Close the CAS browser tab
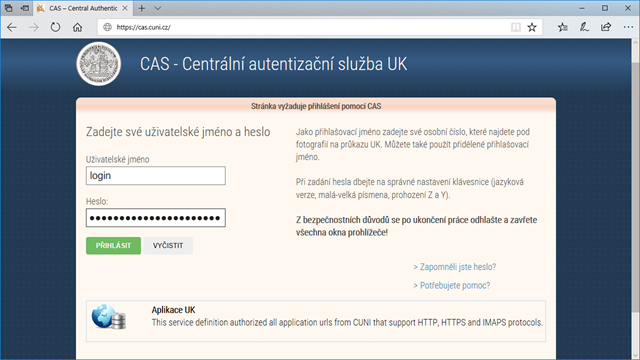The width and height of the screenshot is (640, 360). pyautogui.click(x=125, y=8)
